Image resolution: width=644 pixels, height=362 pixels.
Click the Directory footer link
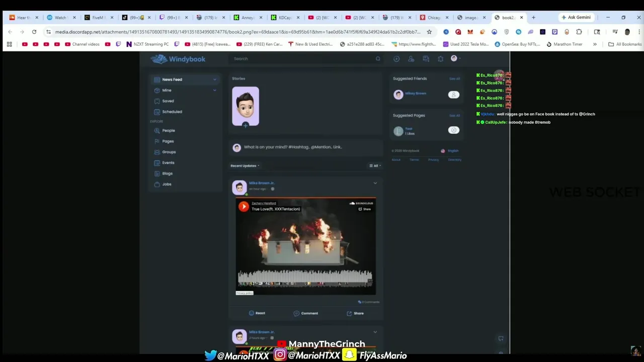coord(454,160)
